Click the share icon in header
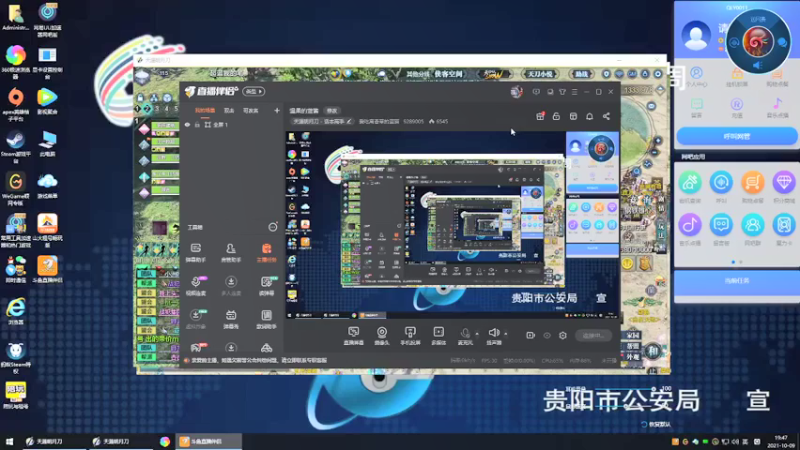Image resolution: width=800 pixels, height=450 pixels. [606, 116]
